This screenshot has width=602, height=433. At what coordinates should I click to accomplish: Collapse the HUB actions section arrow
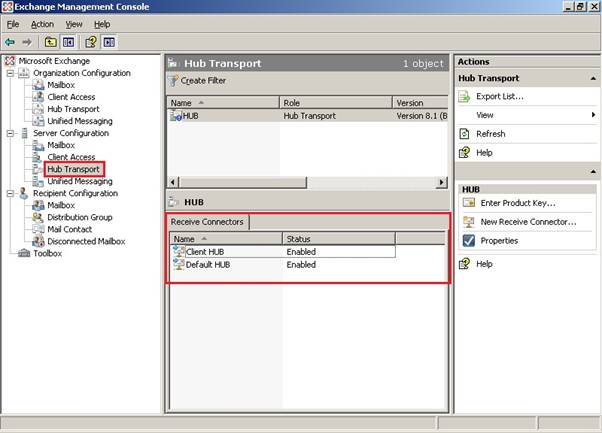(593, 171)
